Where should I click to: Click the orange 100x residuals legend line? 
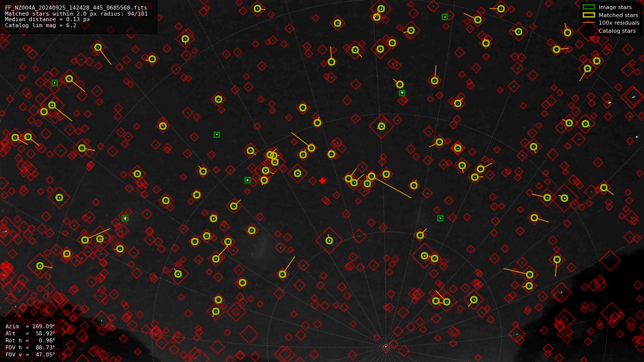pos(589,23)
